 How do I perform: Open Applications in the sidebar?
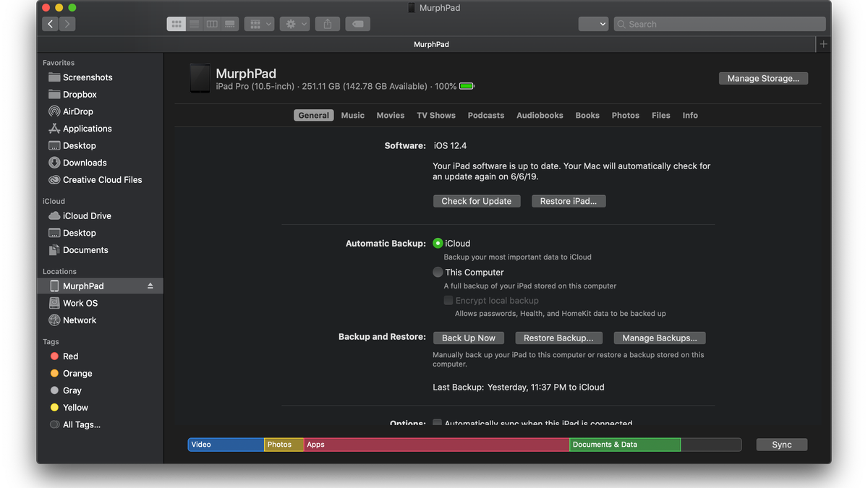(x=100, y=129)
